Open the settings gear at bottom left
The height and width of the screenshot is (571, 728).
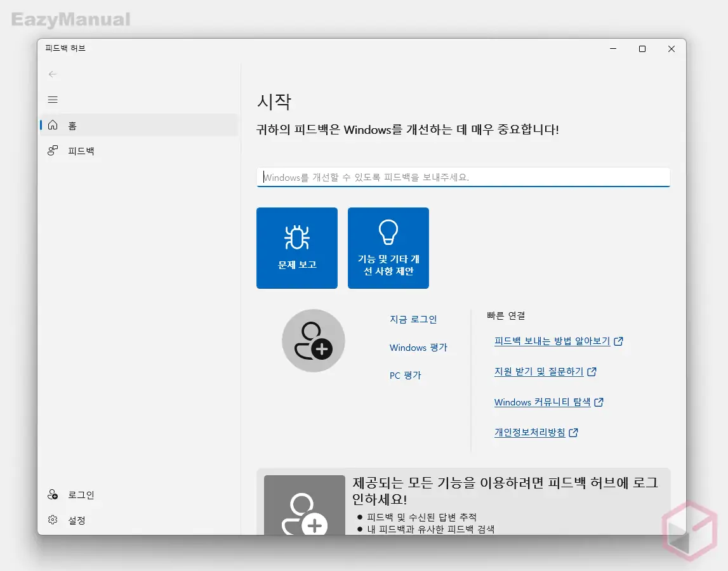coord(54,520)
